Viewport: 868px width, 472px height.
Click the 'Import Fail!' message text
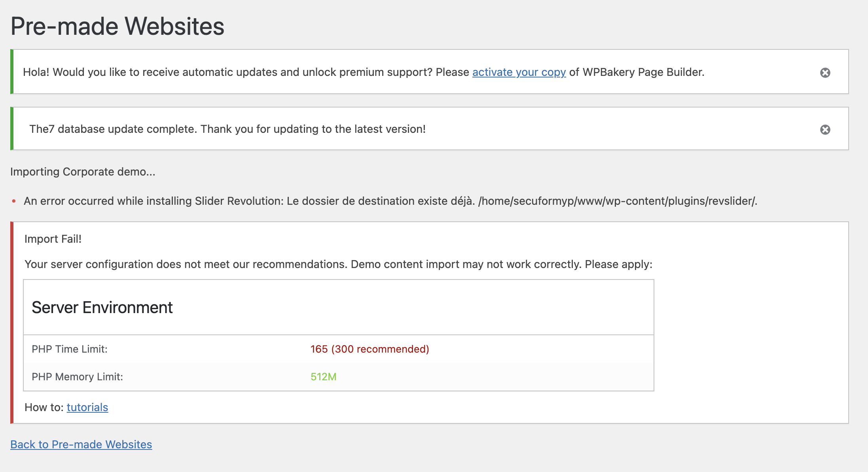[53, 239]
